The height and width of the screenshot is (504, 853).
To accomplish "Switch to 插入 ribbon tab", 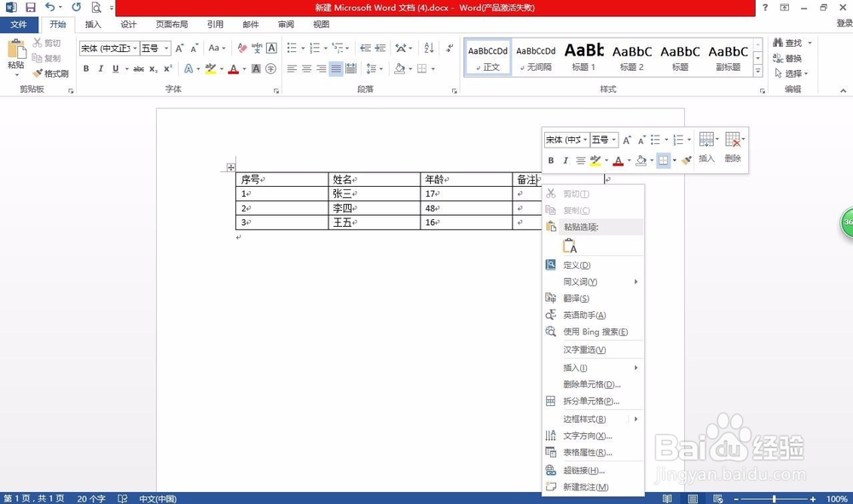I will coord(93,25).
